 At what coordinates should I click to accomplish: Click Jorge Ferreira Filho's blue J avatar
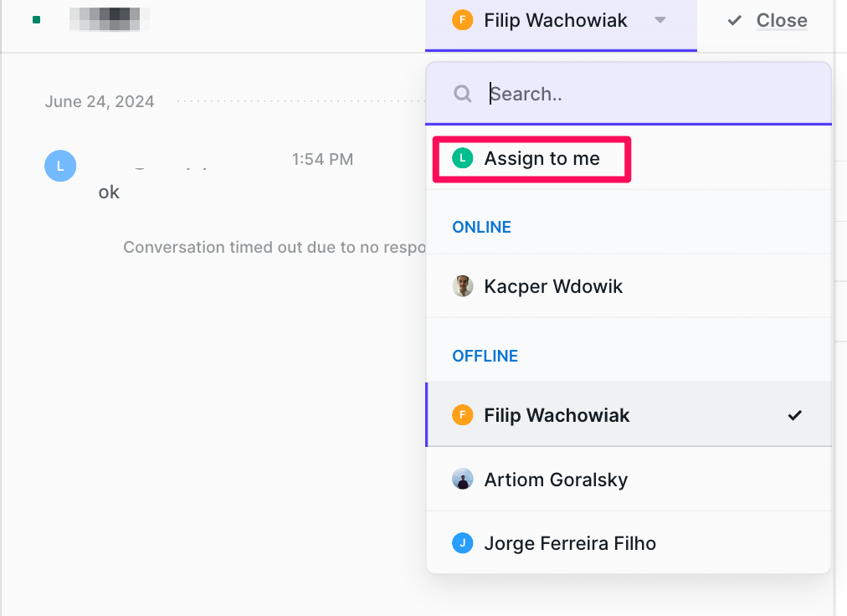pyautogui.click(x=462, y=543)
